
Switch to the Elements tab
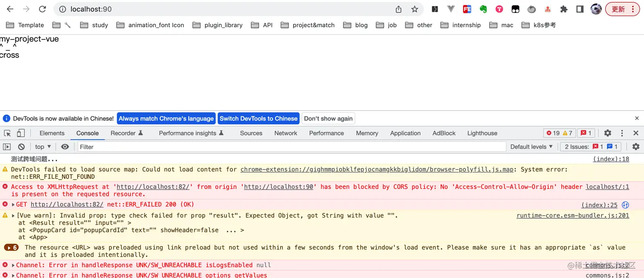pos(52,133)
